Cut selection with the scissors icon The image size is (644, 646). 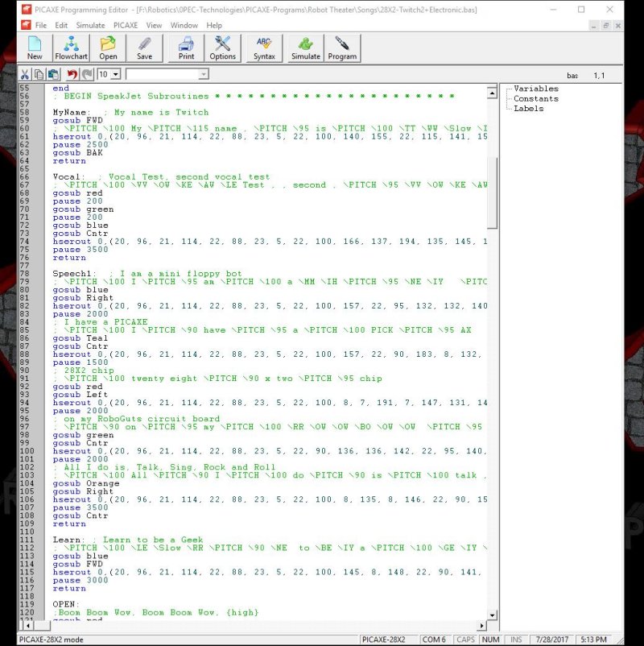pyautogui.click(x=25, y=74)
